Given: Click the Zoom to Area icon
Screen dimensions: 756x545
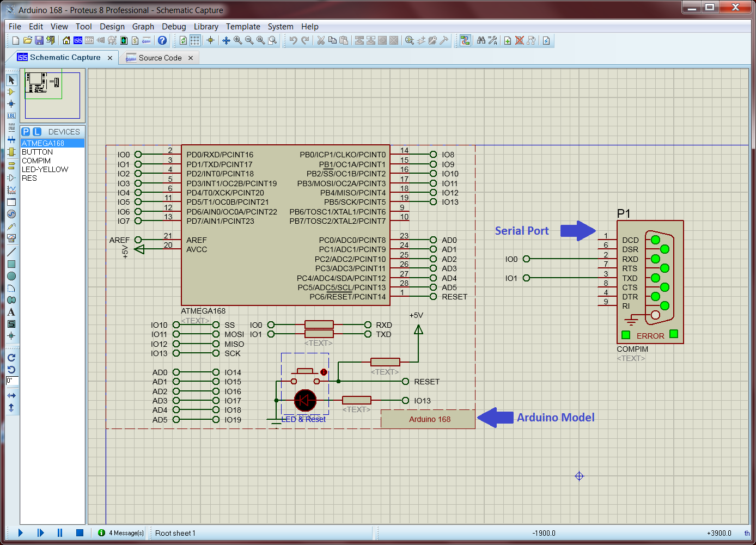Looking at the screenshot, I should (272, 40).
